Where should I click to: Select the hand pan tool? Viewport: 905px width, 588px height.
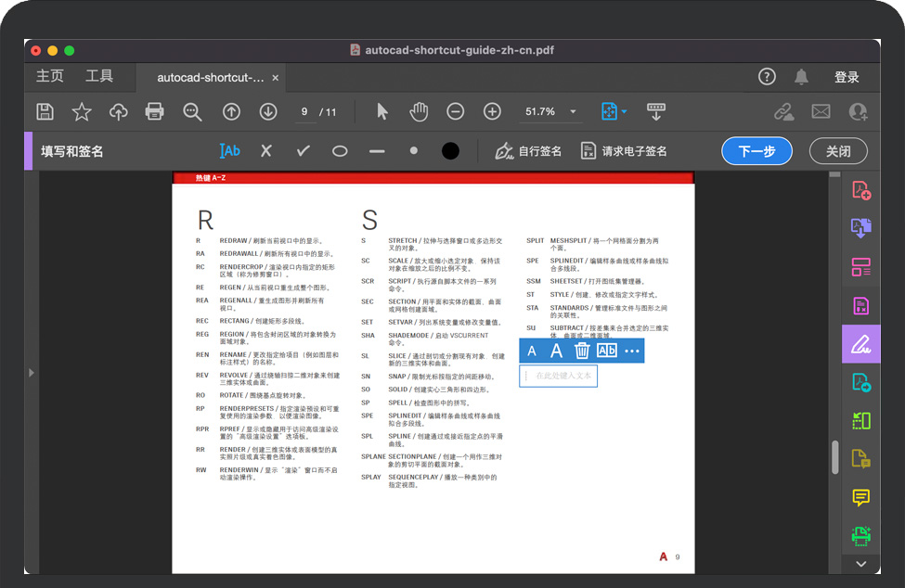point(420,112)
